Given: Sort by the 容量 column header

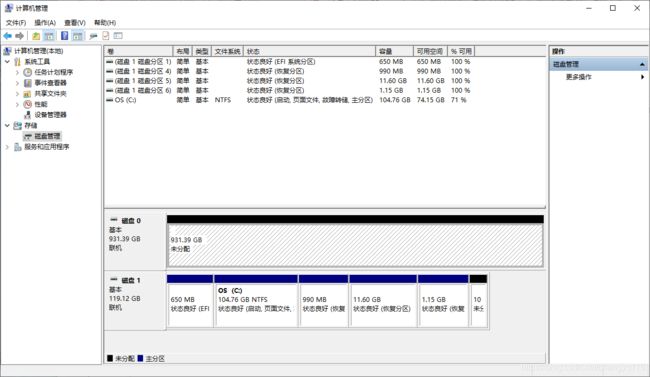Looking at the screenshot, I should [394, 51].
